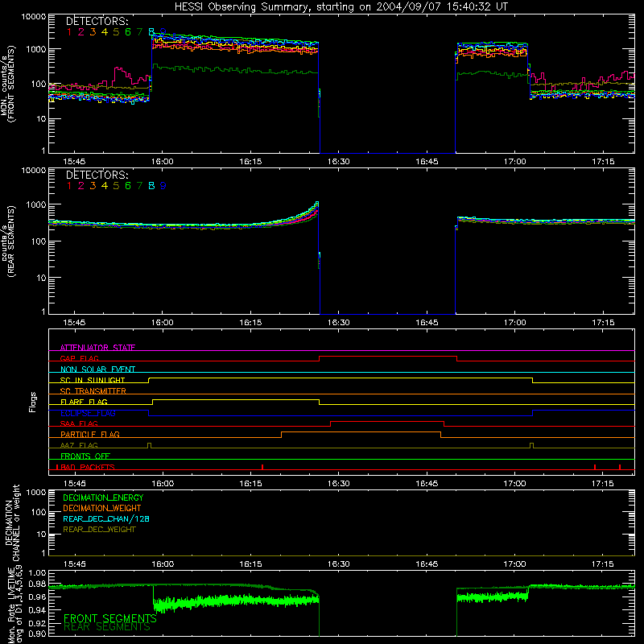Click the NON_SOLAR_EVENT flag label
Viewport: 644px width, 644px height.
(97, 369)
